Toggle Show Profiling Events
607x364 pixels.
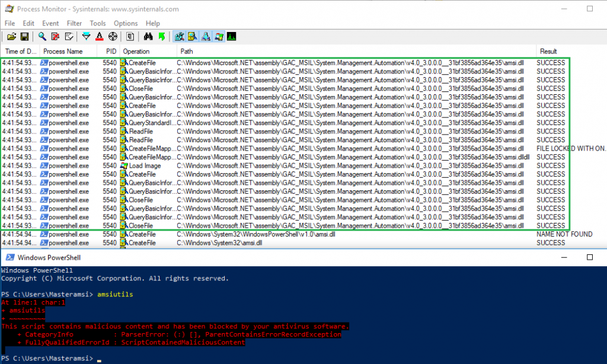pyautogui.click(x=231, y=37)
